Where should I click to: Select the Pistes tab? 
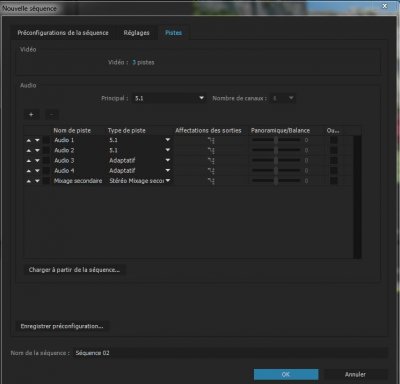point(173,33)
